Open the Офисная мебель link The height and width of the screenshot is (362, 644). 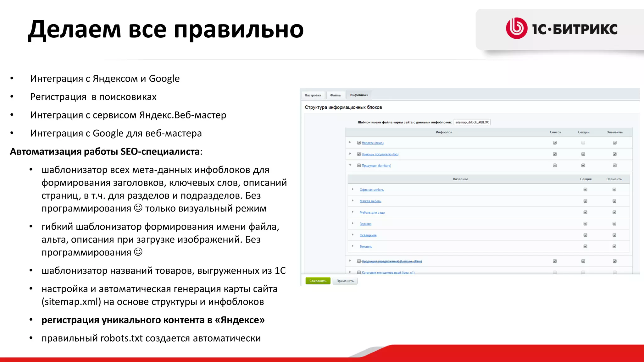(x=372, y=190)
